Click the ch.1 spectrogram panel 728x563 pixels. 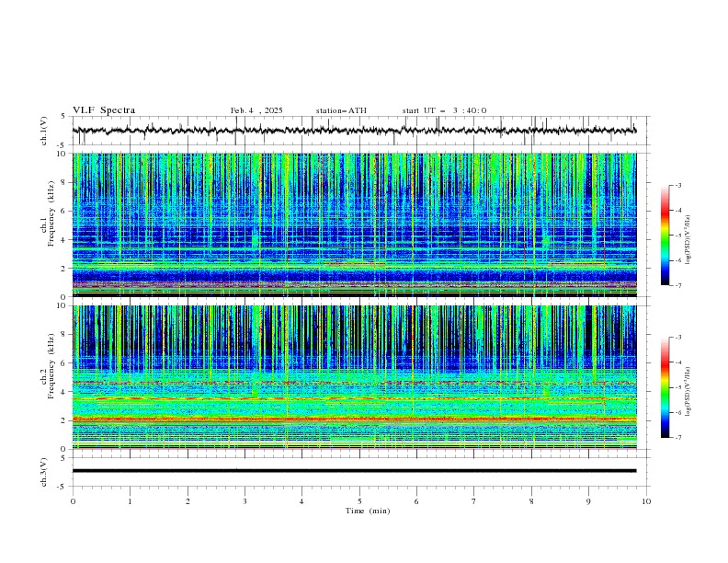354,224
